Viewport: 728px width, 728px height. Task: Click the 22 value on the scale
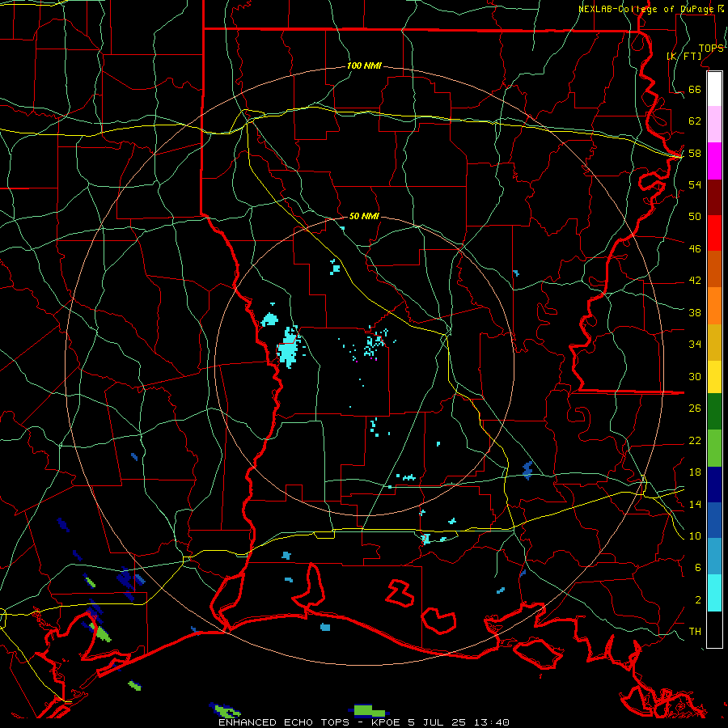pyautogui.click(x=695, y=440)
